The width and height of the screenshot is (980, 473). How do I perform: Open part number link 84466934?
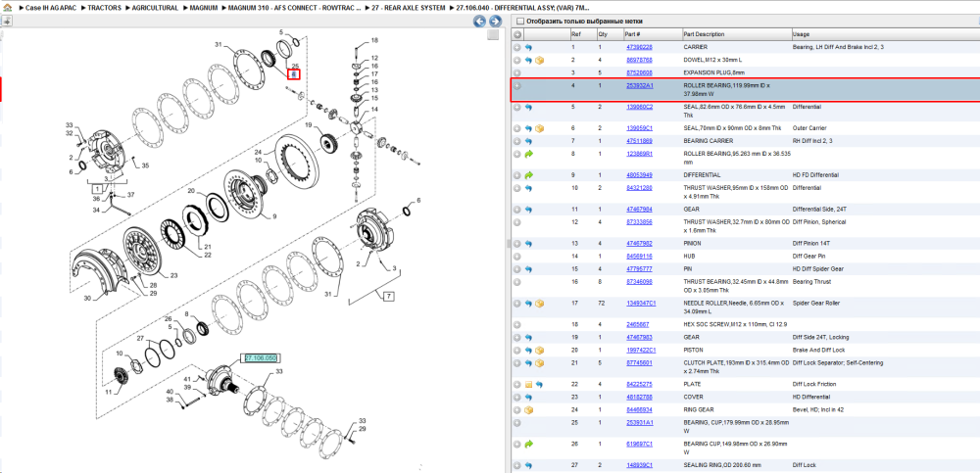click(639, 410)
